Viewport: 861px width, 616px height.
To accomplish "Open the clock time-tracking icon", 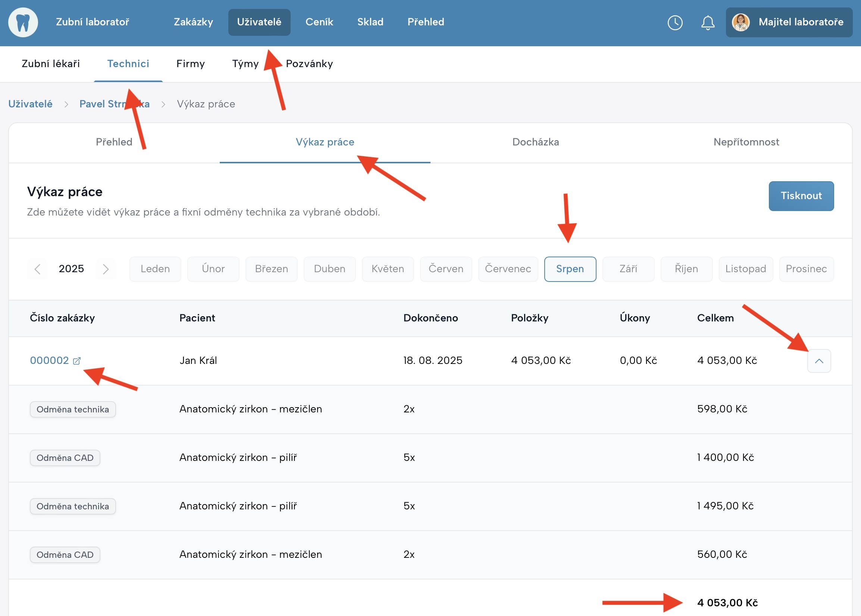I will tap(675, 22).
